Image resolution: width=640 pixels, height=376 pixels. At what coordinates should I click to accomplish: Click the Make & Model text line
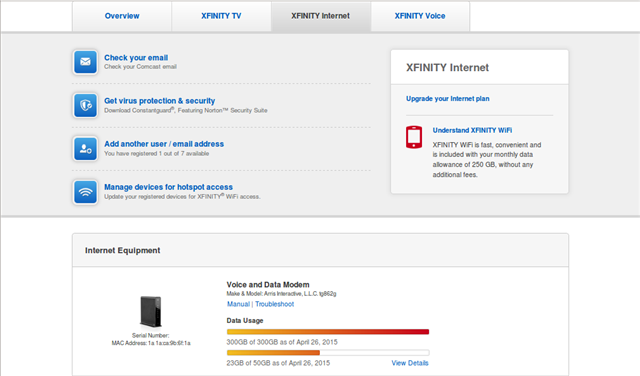pyautogui.click(x=281, y=294)
